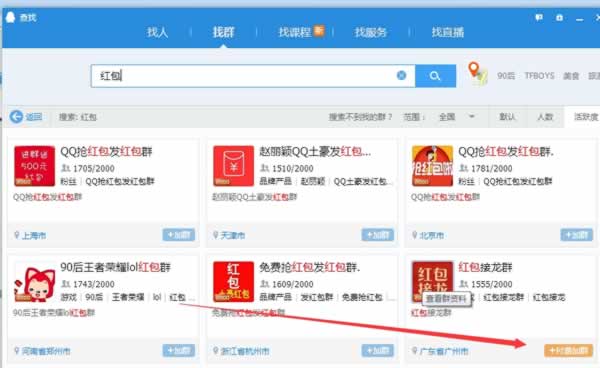Click the 发红包群 tag
Image resolution: width=600 pixels, height=368 pixels.
[316, 297]
